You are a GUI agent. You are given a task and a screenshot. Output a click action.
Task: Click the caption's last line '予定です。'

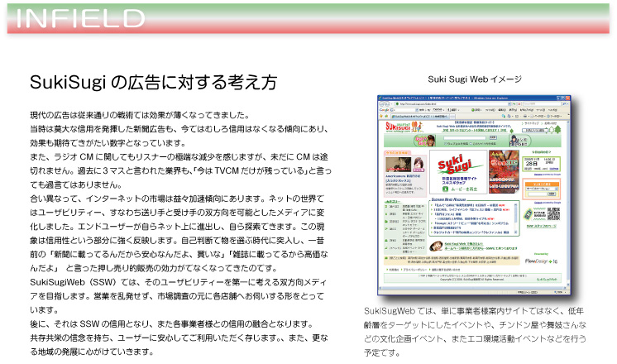point(382,352)
